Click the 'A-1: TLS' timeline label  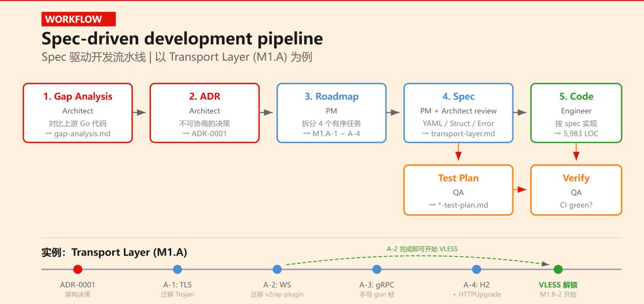pos(178,285)
